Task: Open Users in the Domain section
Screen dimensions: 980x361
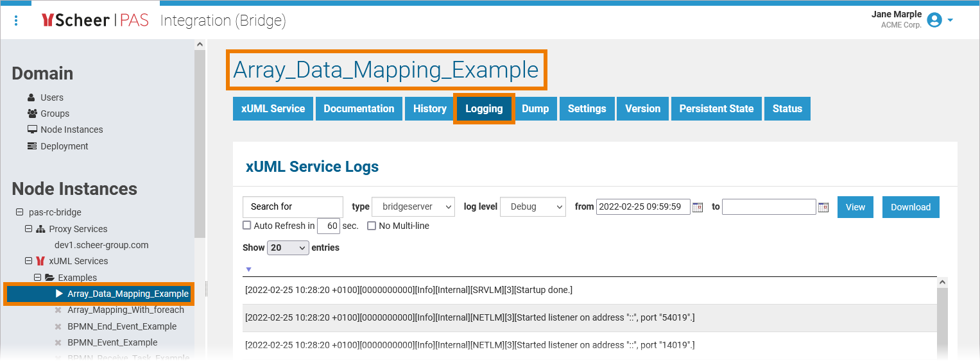Action: point(51,97)
